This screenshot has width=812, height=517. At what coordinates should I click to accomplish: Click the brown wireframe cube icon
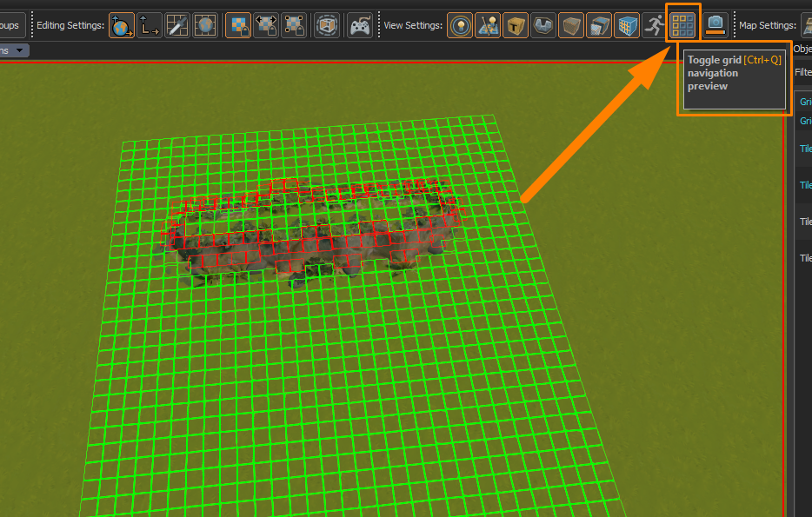tap(571, 26)
